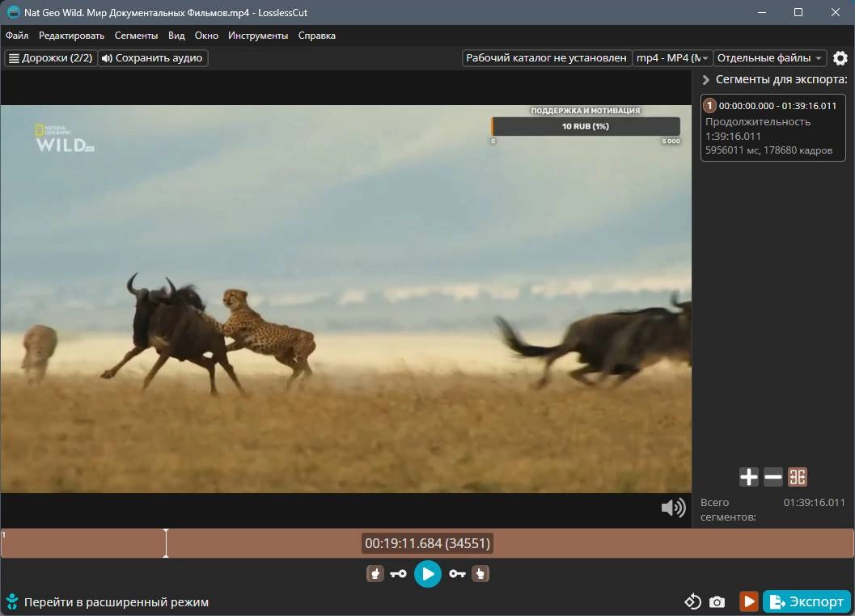Click the timeline segment bar
Screen dimensions: 855x616
pyautogui.click(x=427, y=543)
